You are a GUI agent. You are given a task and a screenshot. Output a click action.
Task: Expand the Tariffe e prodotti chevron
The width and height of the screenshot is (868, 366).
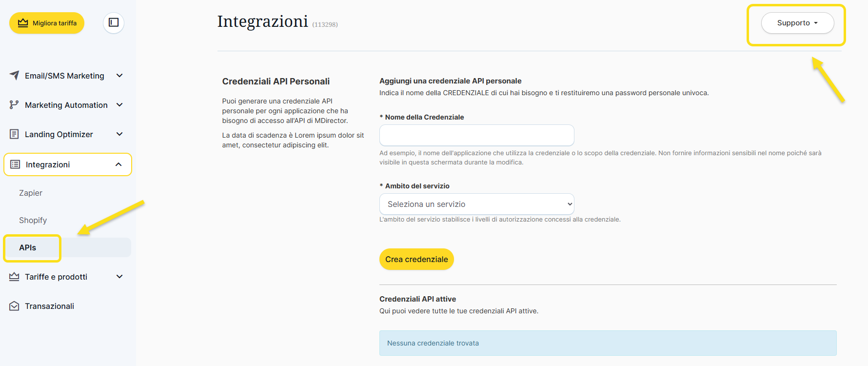coord(119,277)
